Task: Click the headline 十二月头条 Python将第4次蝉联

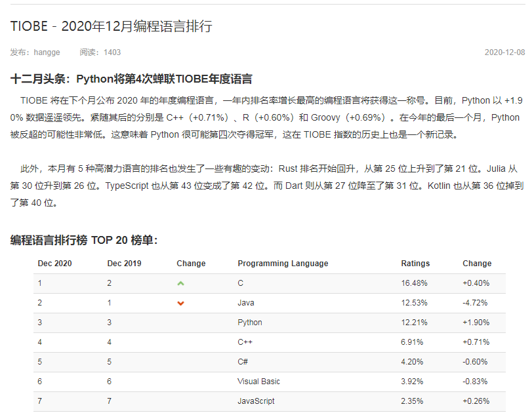Action: [x=131, y=79]
